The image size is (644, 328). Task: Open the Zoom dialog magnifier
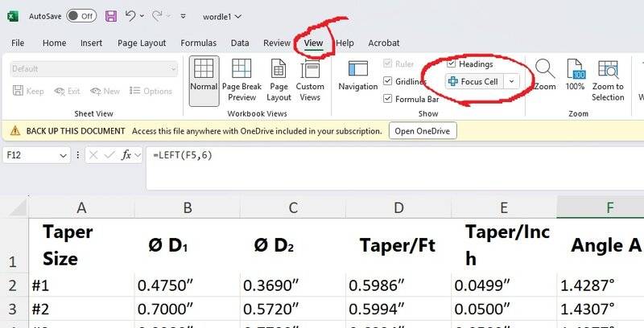tap(545, 75)
